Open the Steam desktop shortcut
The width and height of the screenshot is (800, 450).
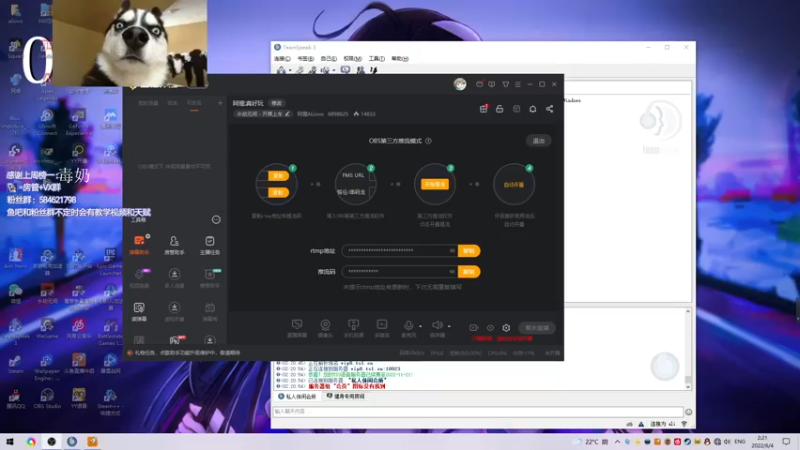click(x=15, y=364)
